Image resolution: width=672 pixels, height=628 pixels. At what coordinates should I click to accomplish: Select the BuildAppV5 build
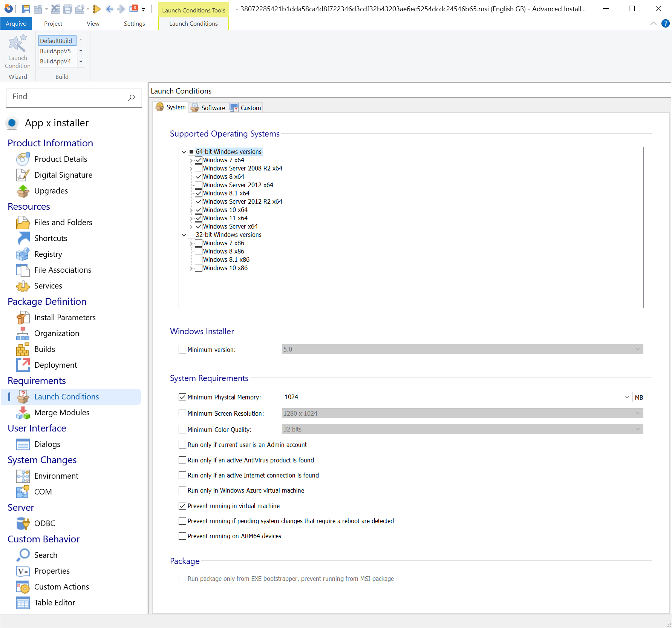coord(55,51)
